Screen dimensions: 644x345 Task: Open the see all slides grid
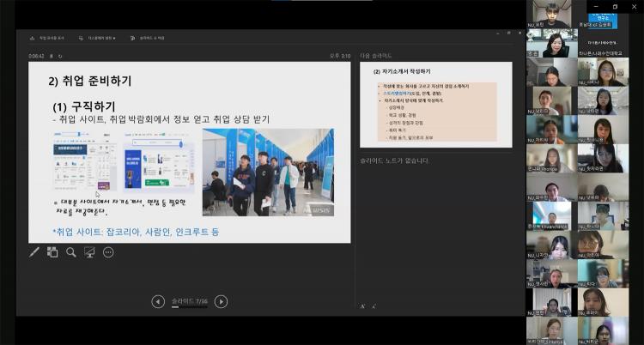pyautogui.click(x=52, y=252)
